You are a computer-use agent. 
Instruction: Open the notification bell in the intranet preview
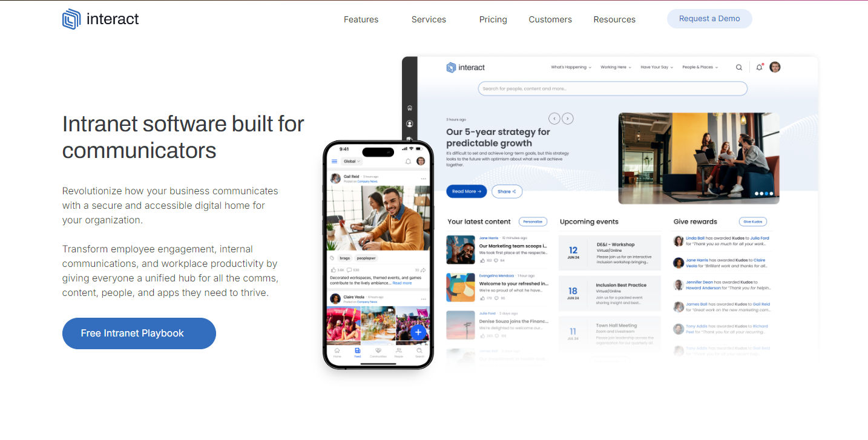pos(760,67)
